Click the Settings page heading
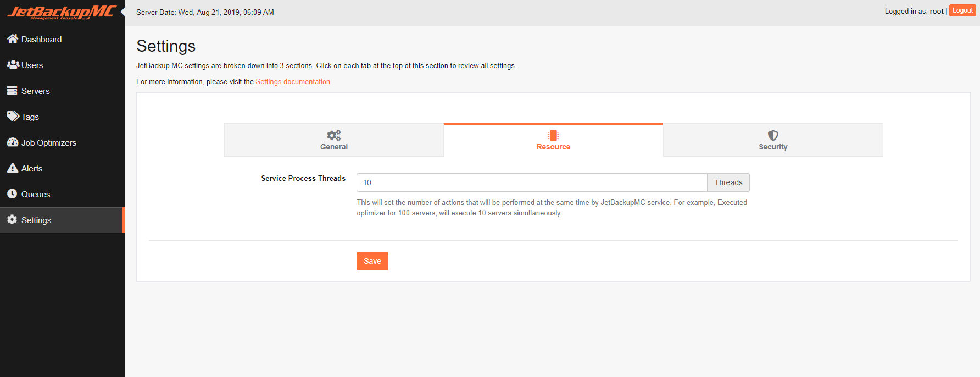Viewport: 980px width, 377px height. click(x=166, y=46)
